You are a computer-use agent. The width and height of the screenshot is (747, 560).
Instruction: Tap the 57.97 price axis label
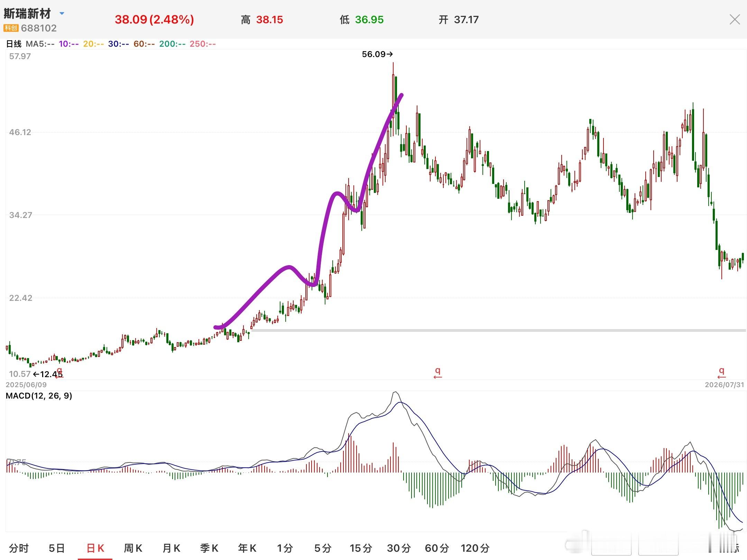20,56
